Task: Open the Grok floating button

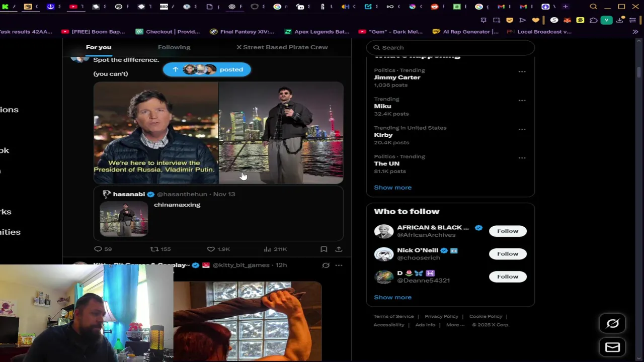Action: click(x=612, y=324)
